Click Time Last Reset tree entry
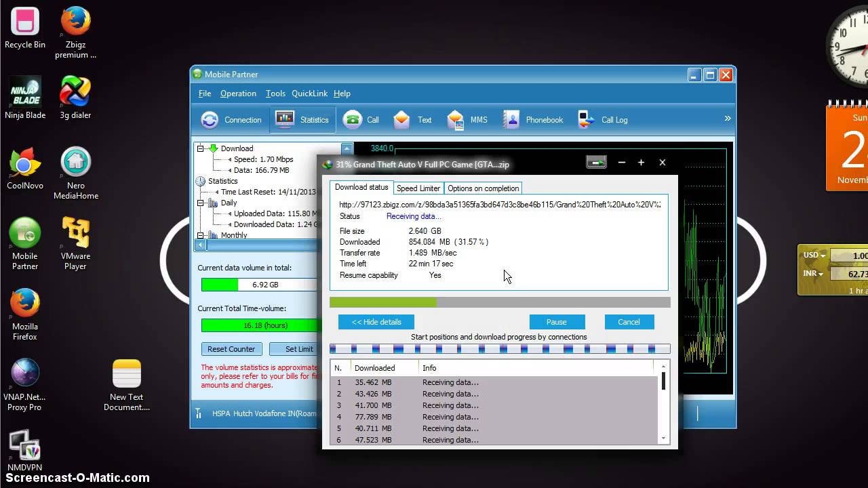 (x=269, y=192)
